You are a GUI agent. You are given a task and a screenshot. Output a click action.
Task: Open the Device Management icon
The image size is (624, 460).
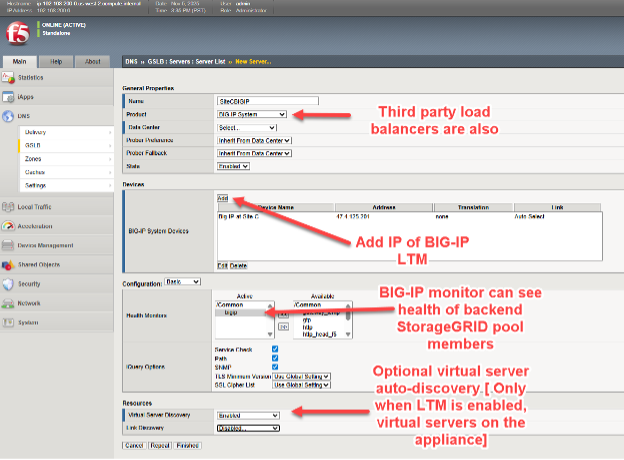(8, 245)
